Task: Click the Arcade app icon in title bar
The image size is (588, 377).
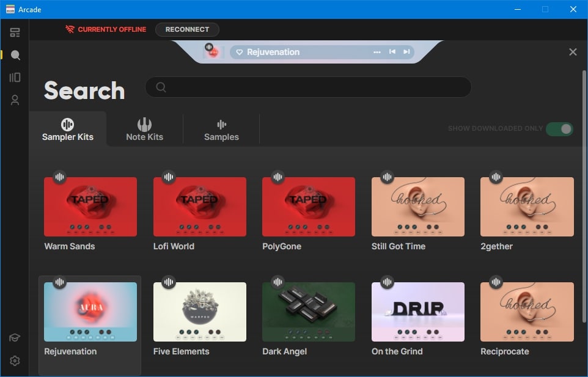Action: [x=10, y=9]
